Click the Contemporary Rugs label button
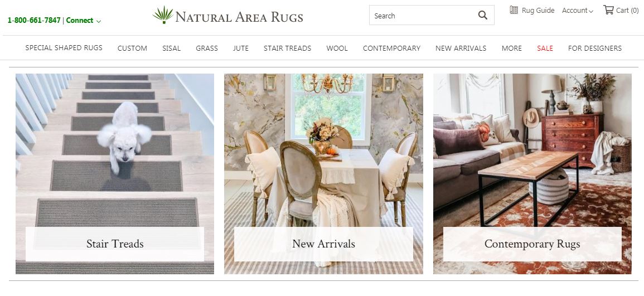This screenshot has width=644, height=296. (x=532, y=244)
